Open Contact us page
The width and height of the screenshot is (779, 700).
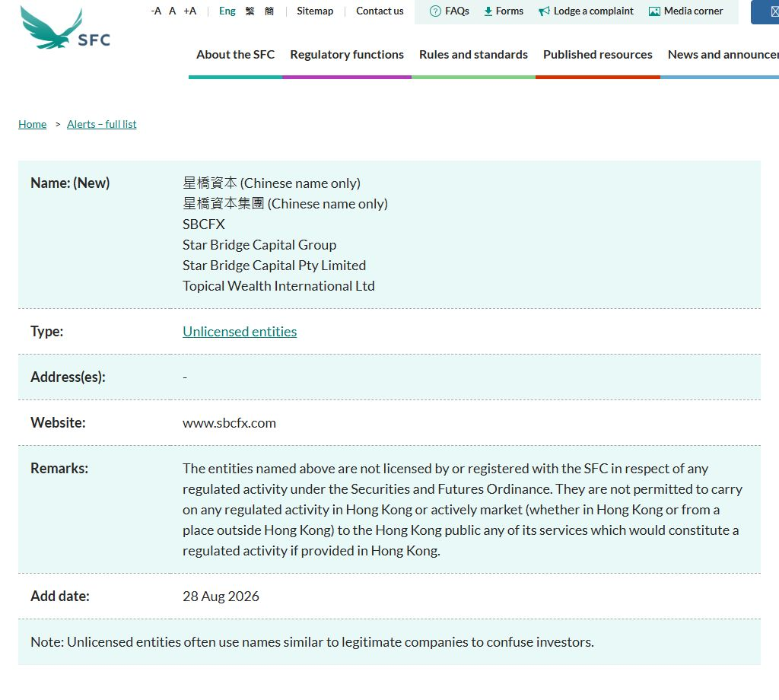380,11
